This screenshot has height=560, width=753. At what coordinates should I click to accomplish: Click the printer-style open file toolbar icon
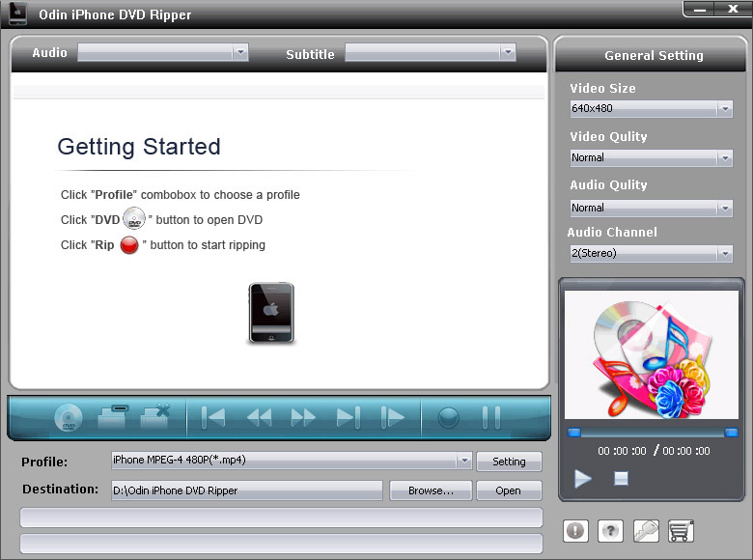click(113, 417)
